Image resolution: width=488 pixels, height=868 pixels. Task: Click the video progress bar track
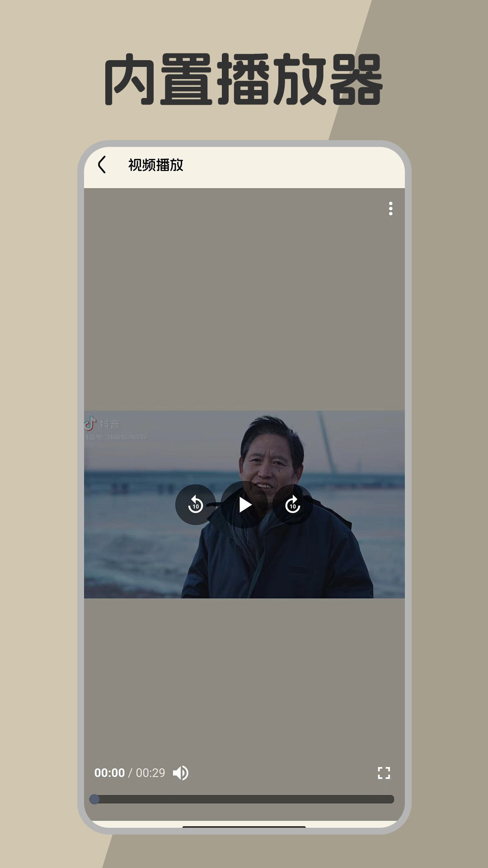[244, 799]
